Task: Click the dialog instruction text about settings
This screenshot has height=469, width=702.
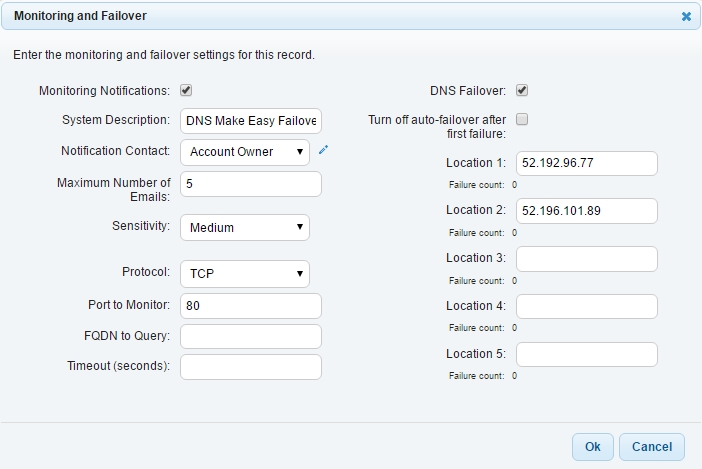Action: click(164, 55)
